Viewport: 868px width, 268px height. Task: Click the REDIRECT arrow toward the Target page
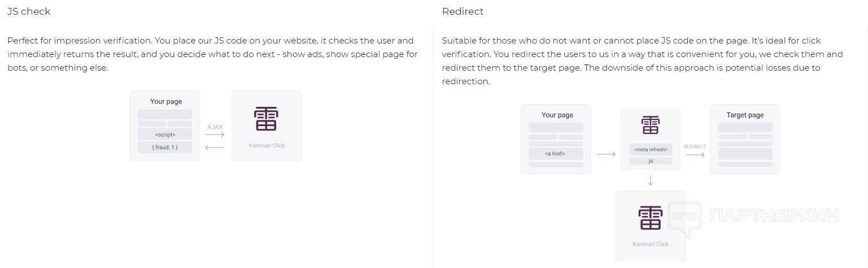click(695, 154)
